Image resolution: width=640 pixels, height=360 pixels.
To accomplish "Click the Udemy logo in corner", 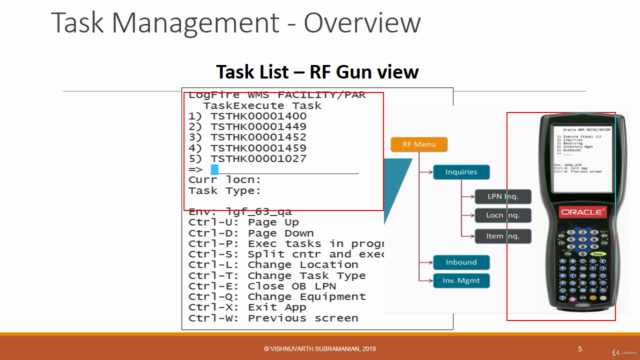I will (x=624, y=352).
